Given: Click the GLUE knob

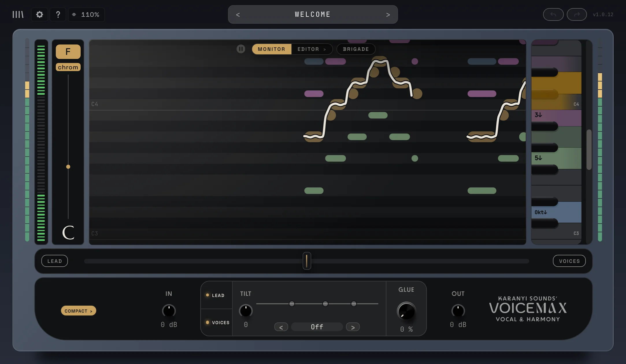Looking at the screenshot, I should [x=406, y=311].
